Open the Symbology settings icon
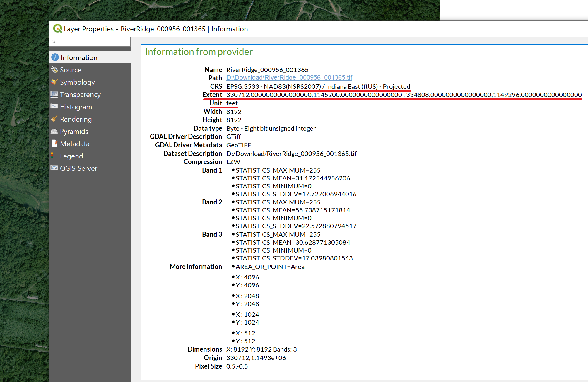 point(54,82)
